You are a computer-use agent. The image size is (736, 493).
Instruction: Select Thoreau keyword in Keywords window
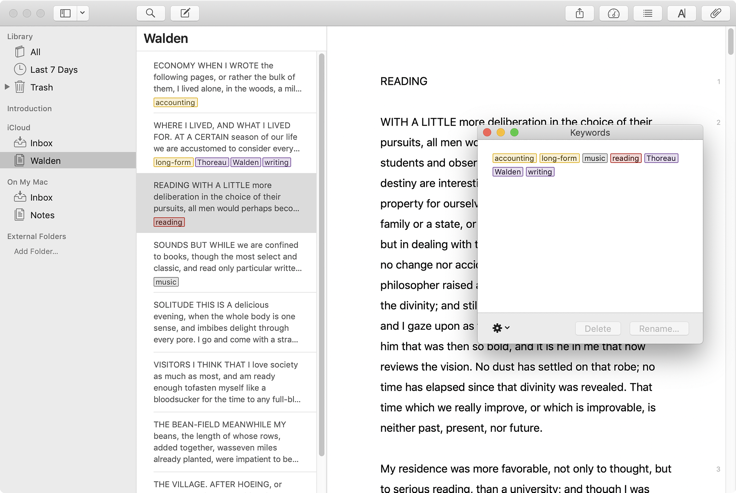[x=661, y=158]
